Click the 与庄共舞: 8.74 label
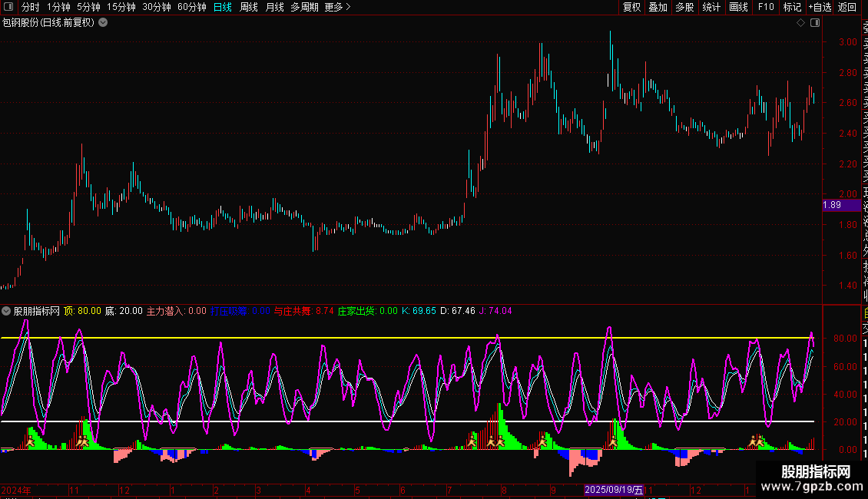 coord(304,311)
